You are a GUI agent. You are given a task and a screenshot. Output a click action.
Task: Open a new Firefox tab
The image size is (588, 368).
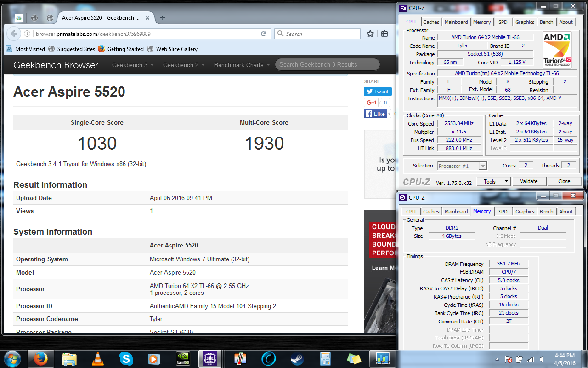(x=162, y=18)
